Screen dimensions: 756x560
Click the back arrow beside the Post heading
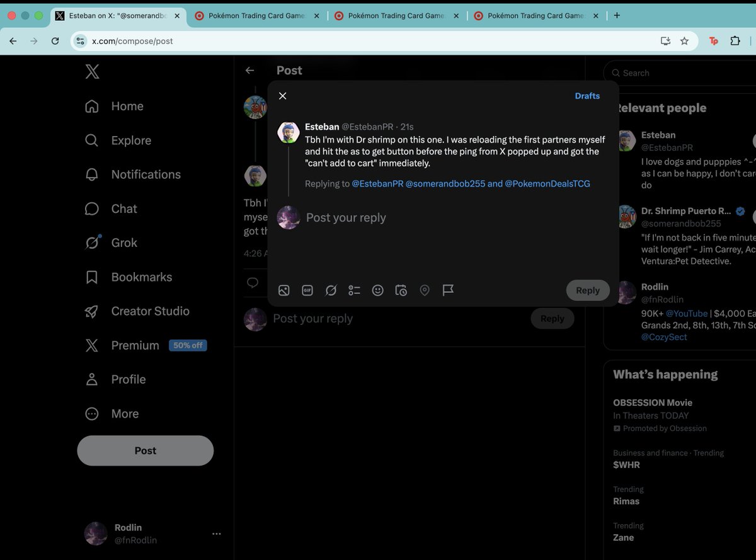point(250,71)
